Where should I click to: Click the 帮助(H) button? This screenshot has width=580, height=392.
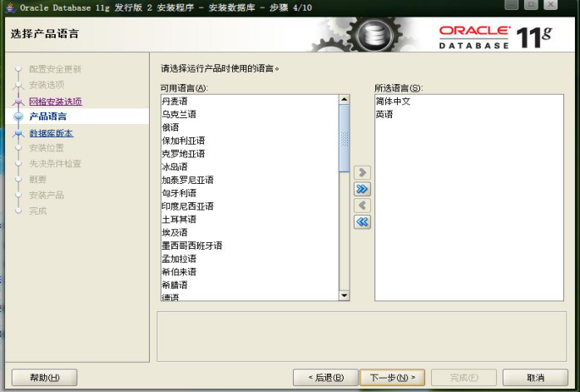point(44,378)
